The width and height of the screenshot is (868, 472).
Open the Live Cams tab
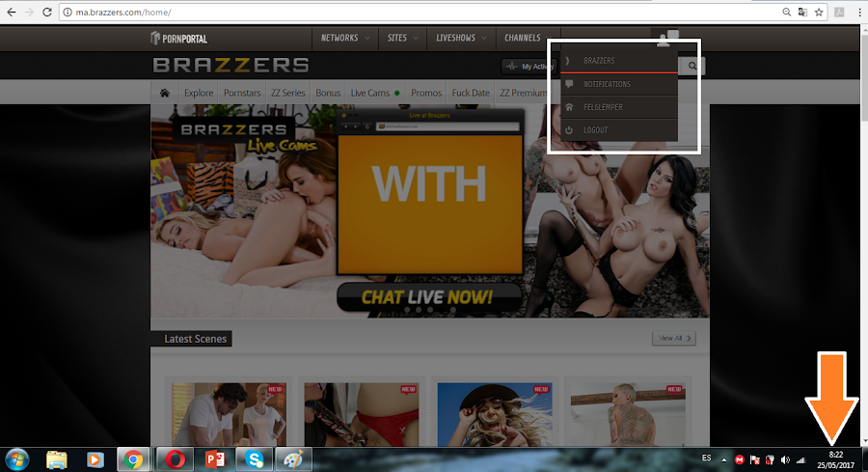(x=375, y=93)
